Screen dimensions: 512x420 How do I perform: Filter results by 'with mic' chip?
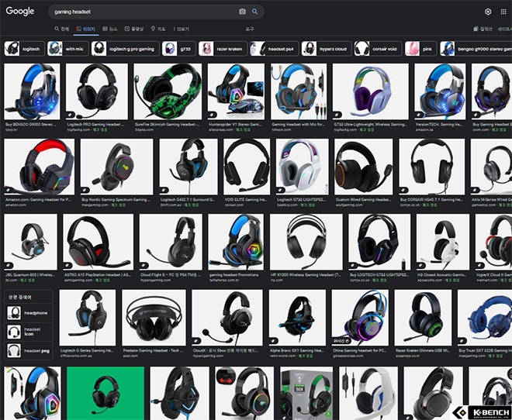(68, 49)
